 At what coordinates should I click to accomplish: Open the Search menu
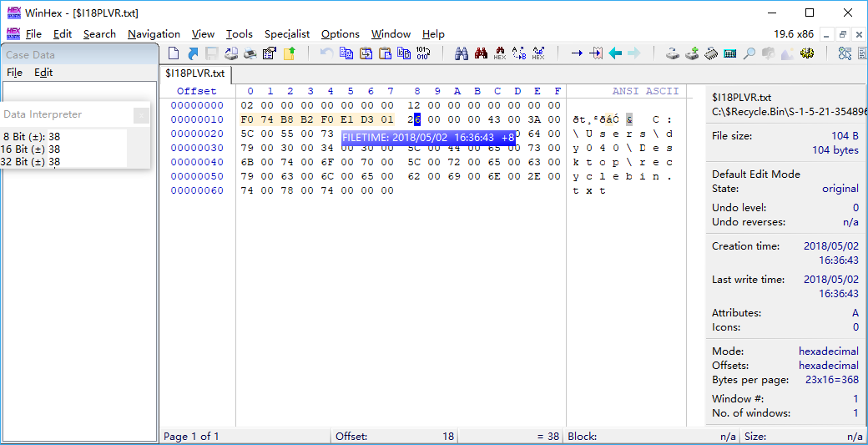(99, 33)
